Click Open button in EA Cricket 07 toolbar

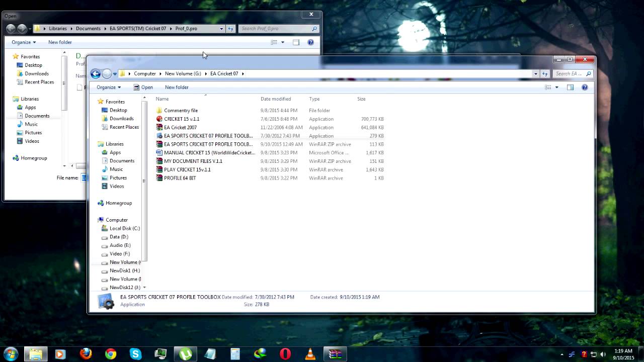point(143,87)
